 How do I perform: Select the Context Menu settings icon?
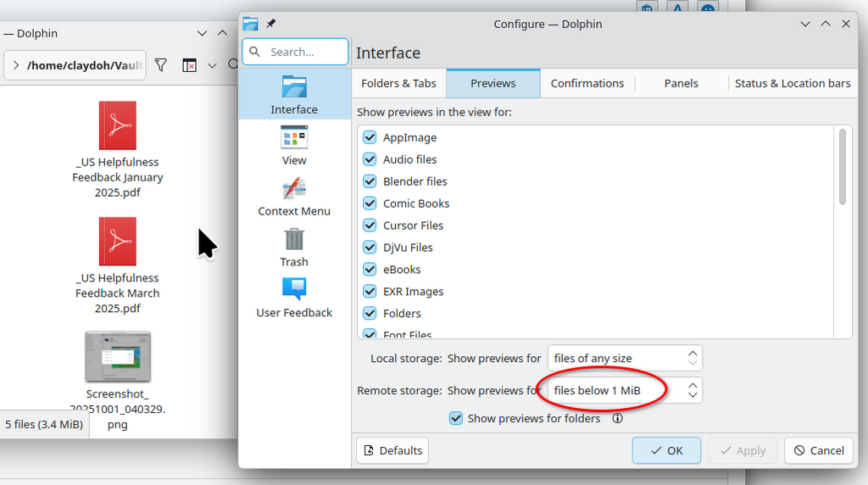tap(294, 189)
